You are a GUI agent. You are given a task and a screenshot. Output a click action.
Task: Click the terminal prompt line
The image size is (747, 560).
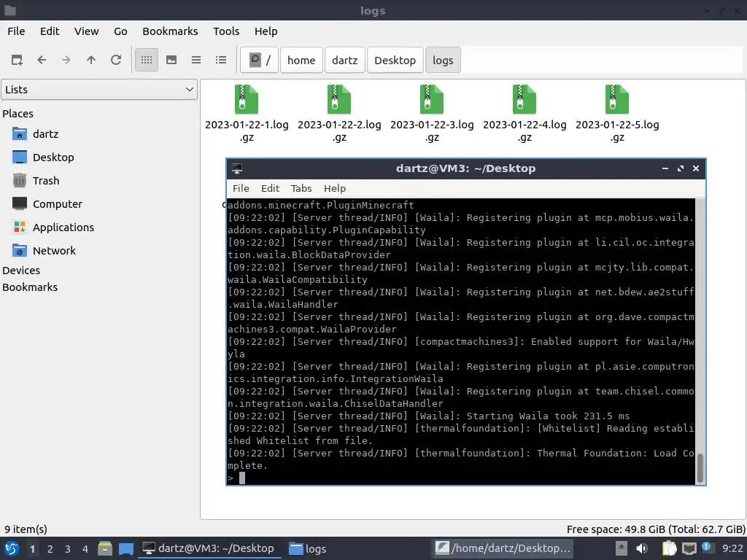(x=461, y=478)
